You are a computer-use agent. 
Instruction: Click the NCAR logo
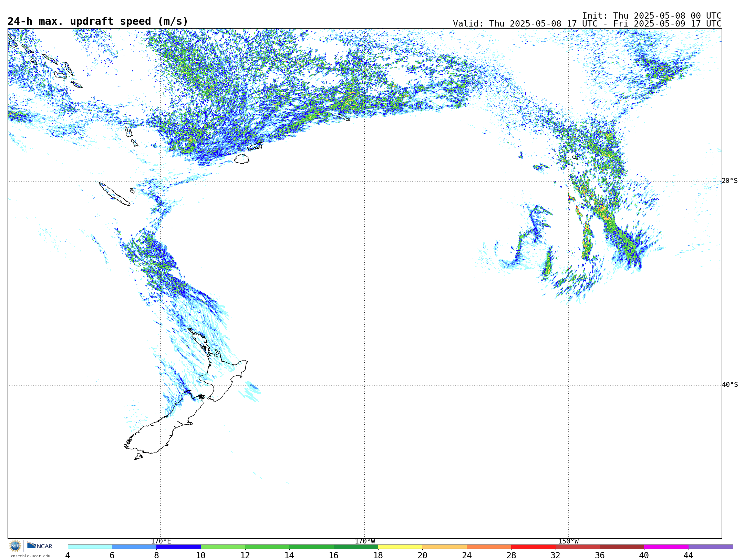[x=40, y=546]
